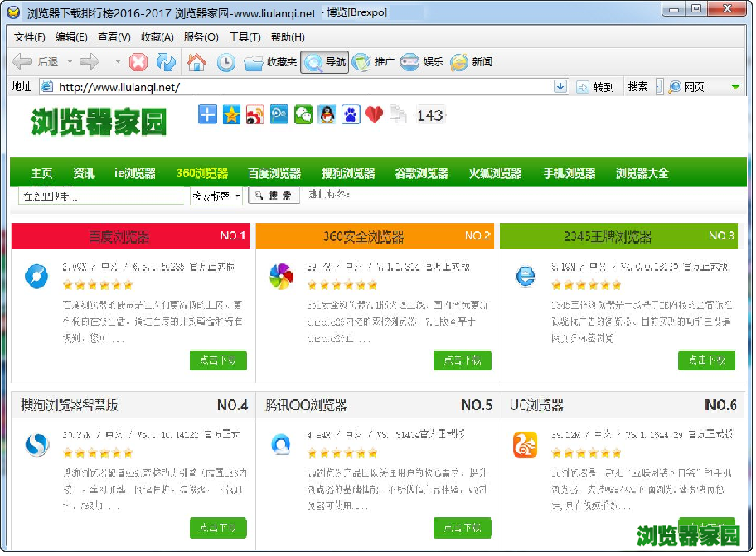Screen dimensions: 756x556
Task: Click inside the website search input field
Action: [101, 196]
